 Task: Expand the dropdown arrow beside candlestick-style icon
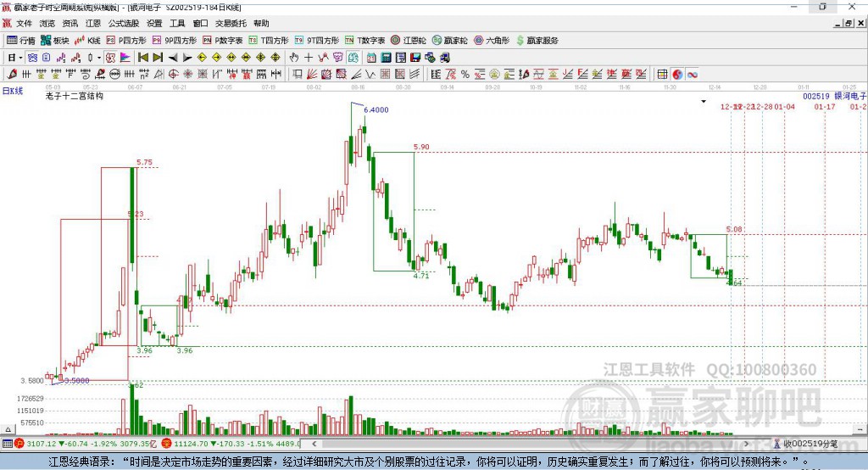[x=99, y=58]
